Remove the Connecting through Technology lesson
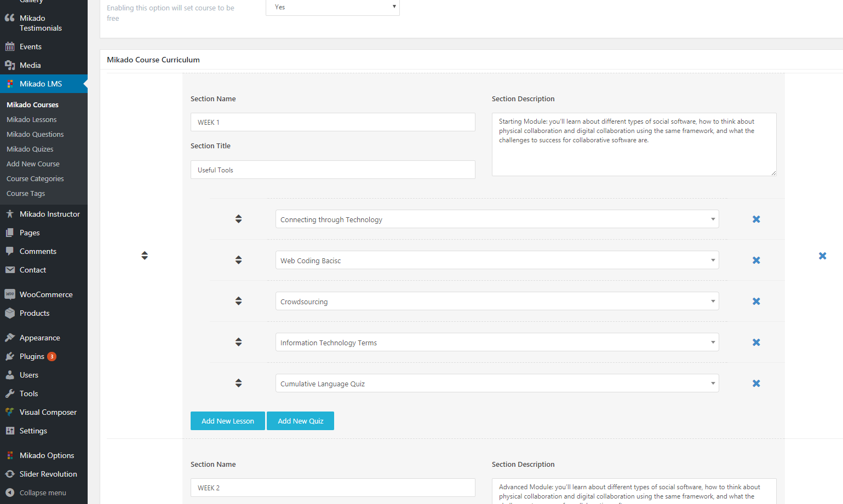The image size is (843, 504). coord(756,219)
